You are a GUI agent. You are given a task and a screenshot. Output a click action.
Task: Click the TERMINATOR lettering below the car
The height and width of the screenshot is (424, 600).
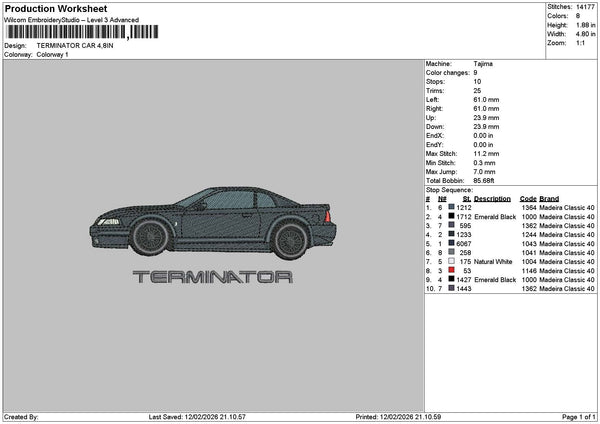coord(213,277)
